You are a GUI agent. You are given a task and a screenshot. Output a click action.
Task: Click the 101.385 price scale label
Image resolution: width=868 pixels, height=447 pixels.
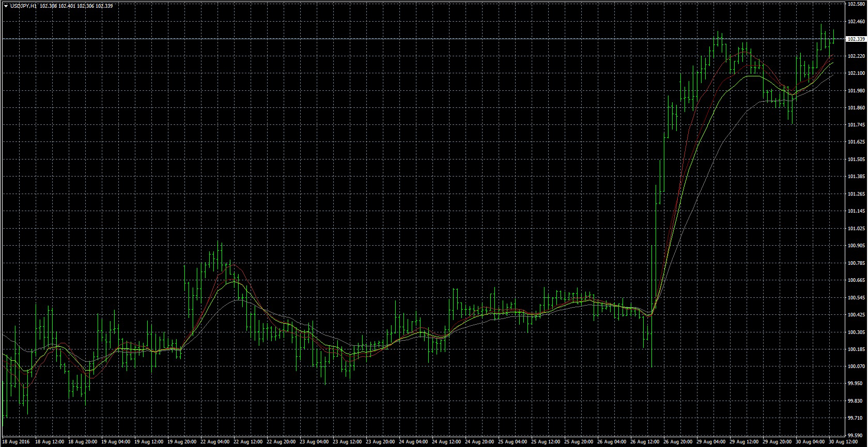pos(857,177)
